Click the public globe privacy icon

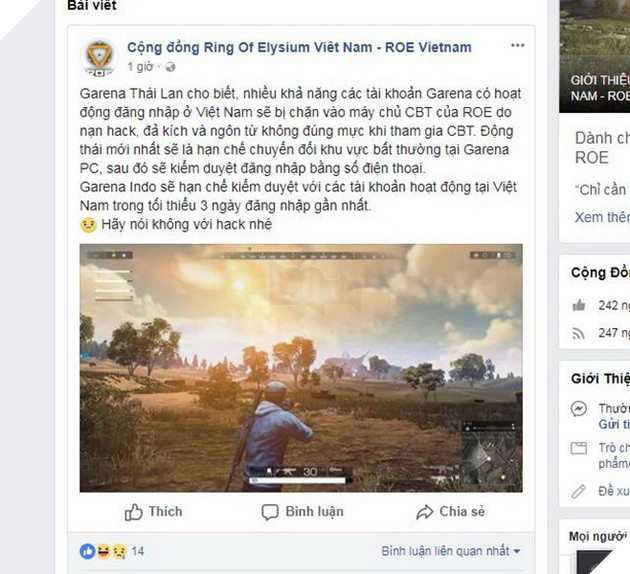[170, 67]
